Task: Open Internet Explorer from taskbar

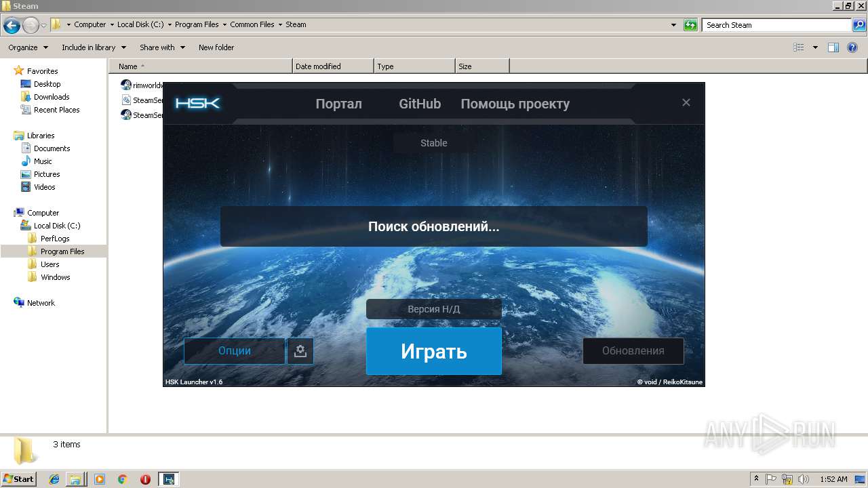Action: [54, 479]
